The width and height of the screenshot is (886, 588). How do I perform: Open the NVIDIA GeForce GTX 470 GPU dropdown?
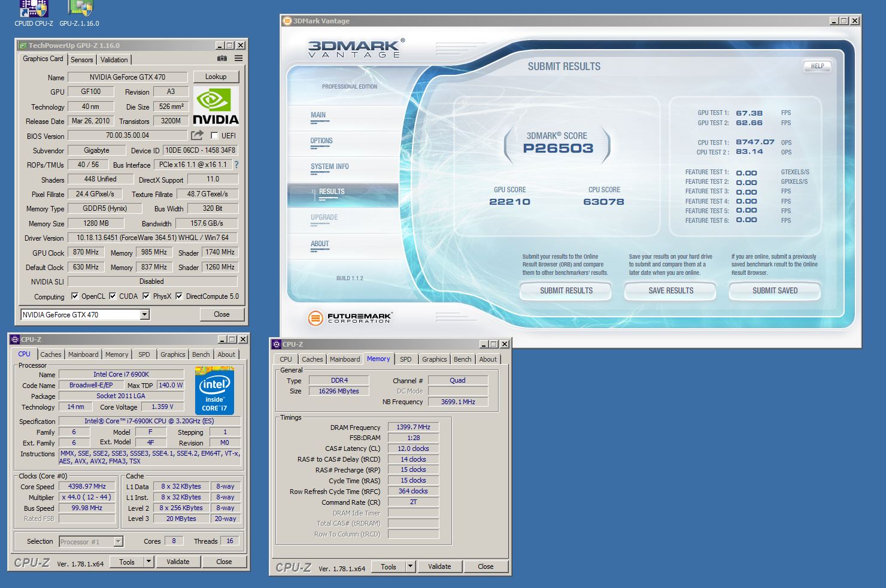pyautogui.click(x=144, y=314)
